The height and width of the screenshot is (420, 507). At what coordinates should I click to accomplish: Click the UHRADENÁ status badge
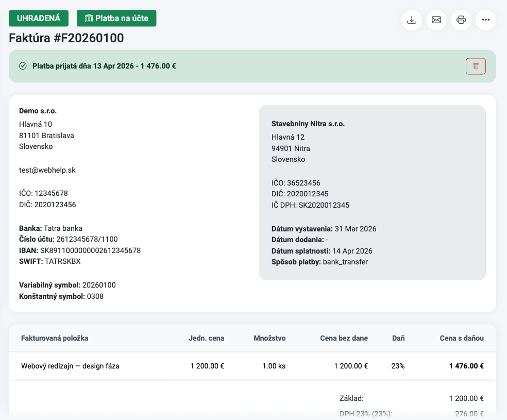(x=39, y=18)
